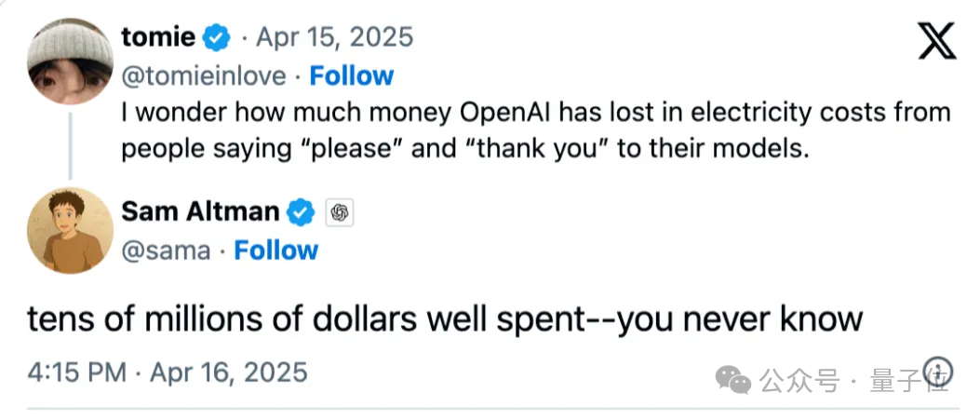Image resolution: width=980 pixels, height=420 pixels.
Task: Click the WeChat logo in the watermark
Action: (738, 381)
